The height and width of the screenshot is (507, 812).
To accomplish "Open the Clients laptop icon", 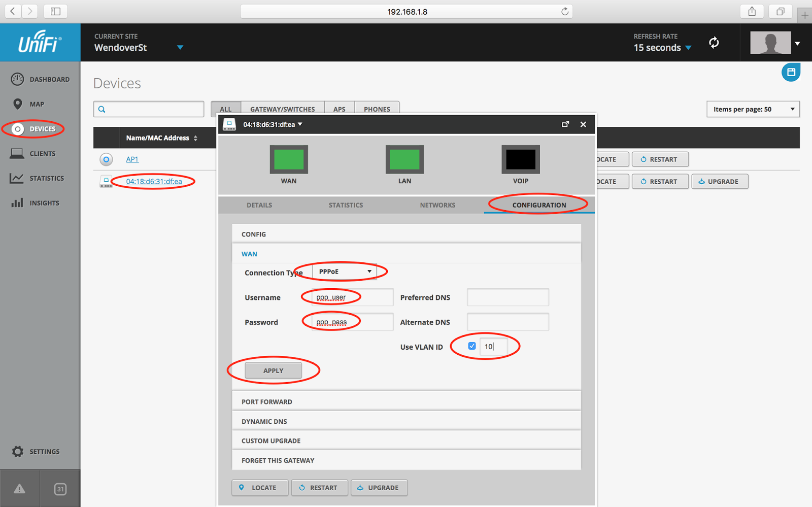I will click(17, 153).
